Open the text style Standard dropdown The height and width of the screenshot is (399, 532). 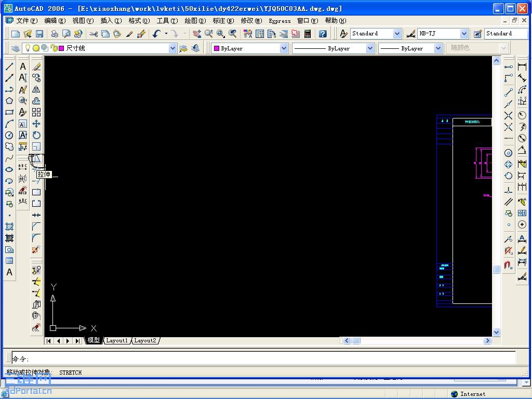click(x=397, y=34)
